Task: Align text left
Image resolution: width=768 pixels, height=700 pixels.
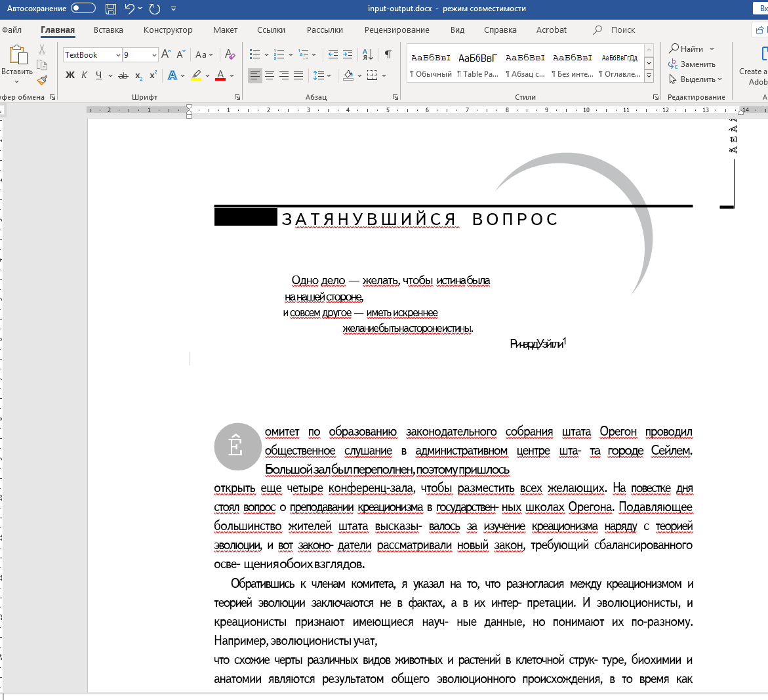Action: [254, 75]
